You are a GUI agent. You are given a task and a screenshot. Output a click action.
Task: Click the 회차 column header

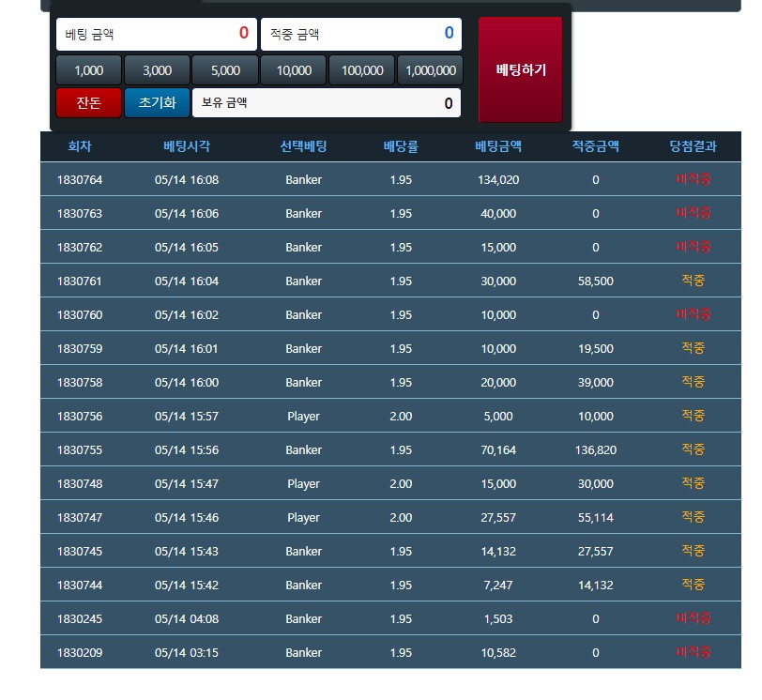click(80, 146)
